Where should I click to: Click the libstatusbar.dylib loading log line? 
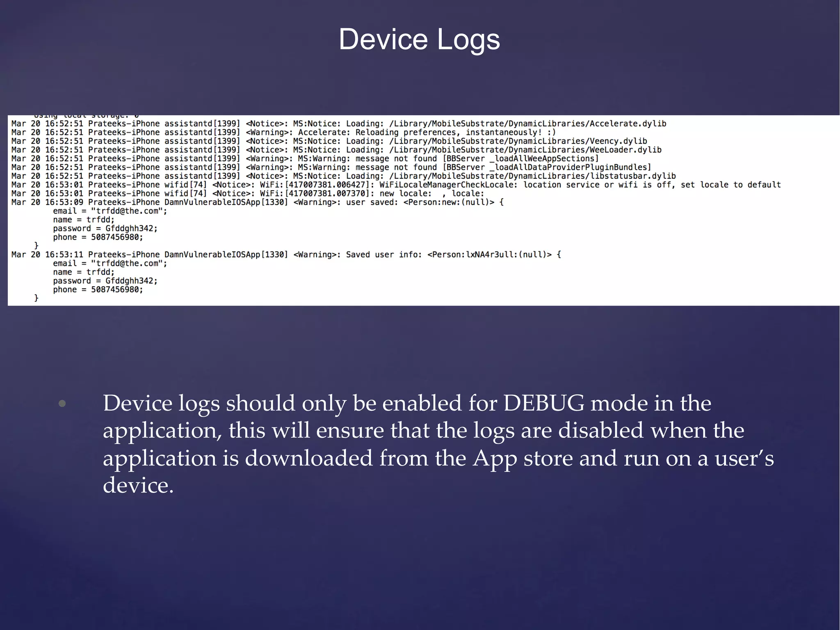344,176
